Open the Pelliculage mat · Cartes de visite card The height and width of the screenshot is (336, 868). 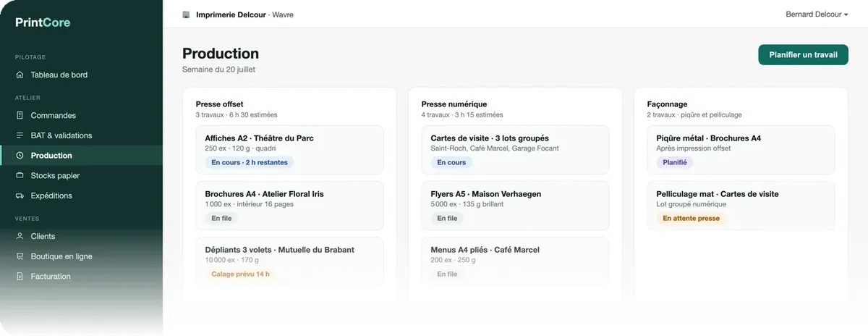[741, 206]
